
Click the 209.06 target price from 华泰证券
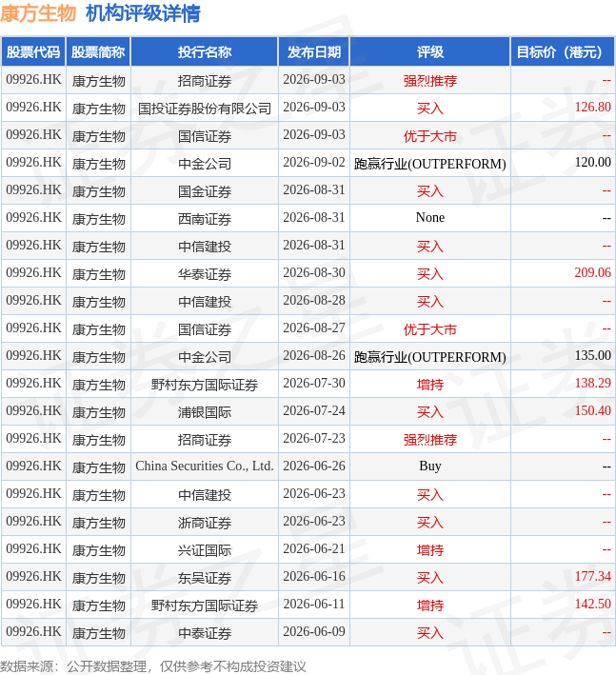(593, 272)
